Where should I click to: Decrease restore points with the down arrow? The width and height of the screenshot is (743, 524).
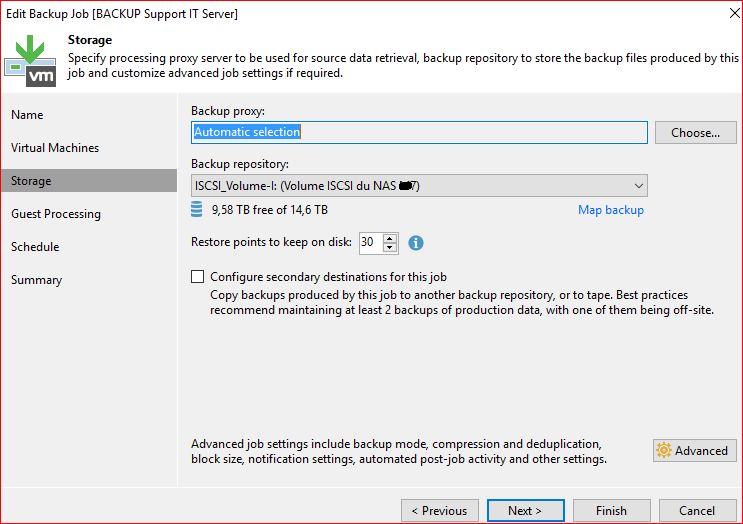click(390, 247)
